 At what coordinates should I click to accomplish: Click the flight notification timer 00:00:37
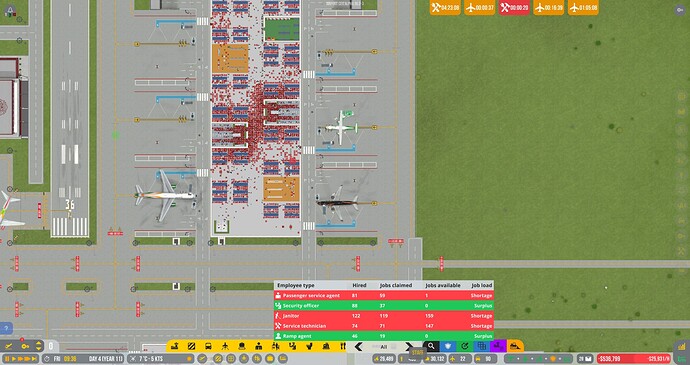[x=479, y=7]
